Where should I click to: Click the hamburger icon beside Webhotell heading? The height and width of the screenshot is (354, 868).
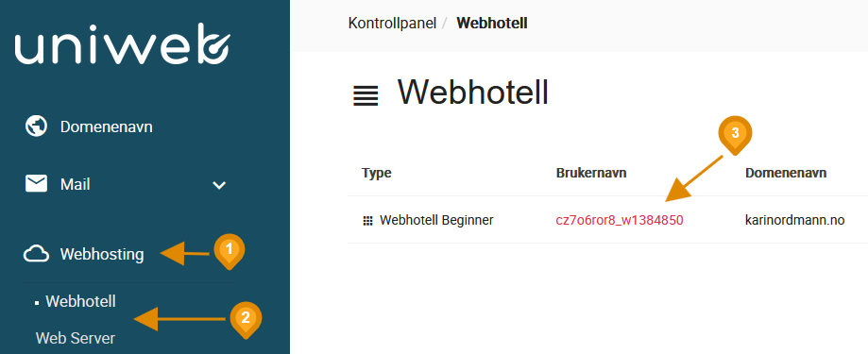366,95
